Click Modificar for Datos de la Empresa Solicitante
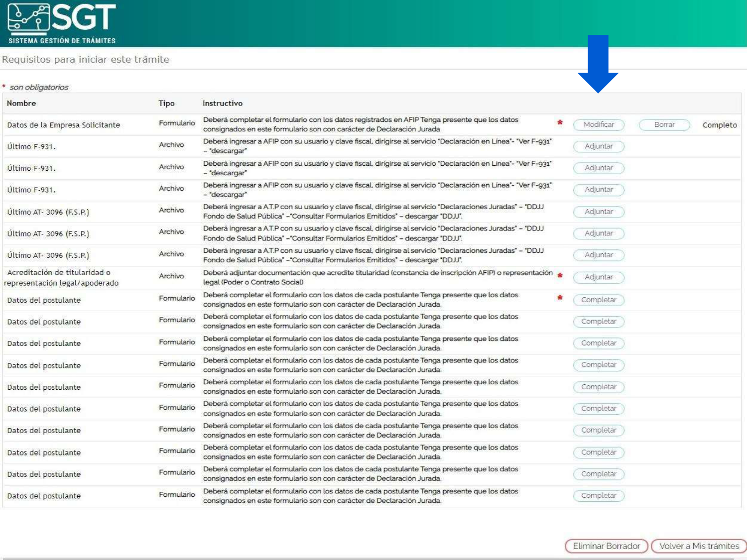The height and width of the screenshot is (560, 747). click(599, 124)
